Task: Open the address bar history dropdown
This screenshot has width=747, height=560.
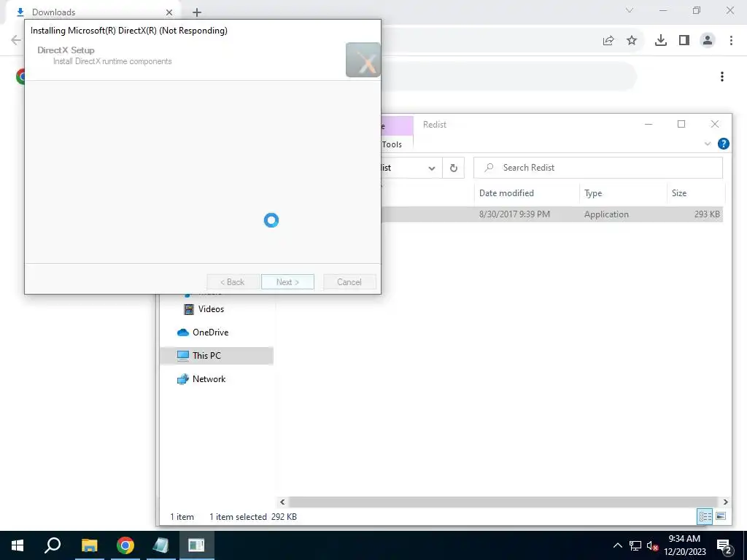Action: point(432,168)
